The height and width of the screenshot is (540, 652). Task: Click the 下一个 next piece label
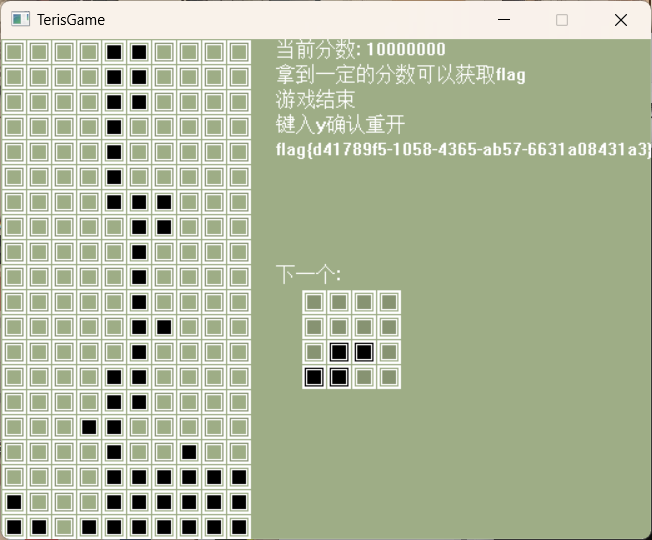pyautogui.click(x=308, y=274)
